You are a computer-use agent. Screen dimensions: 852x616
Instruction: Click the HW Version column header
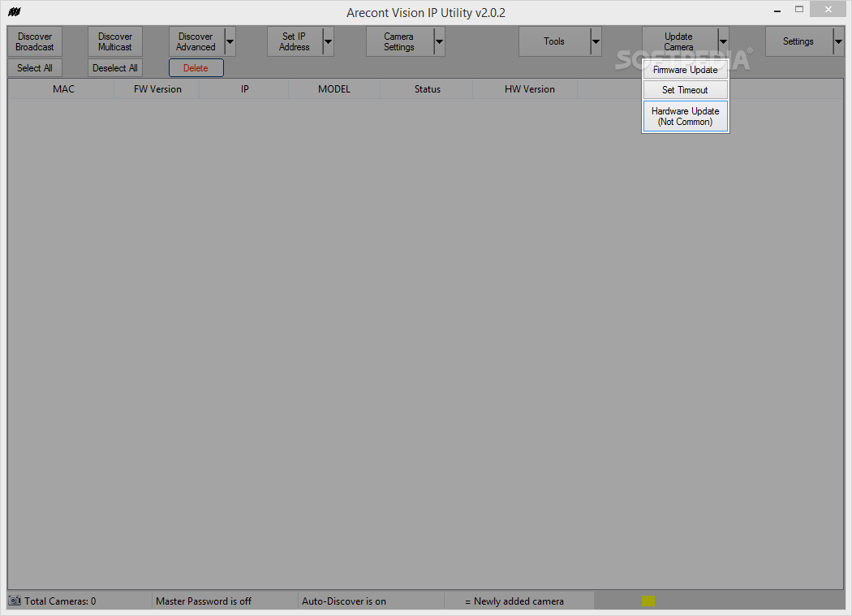(525, 89)
